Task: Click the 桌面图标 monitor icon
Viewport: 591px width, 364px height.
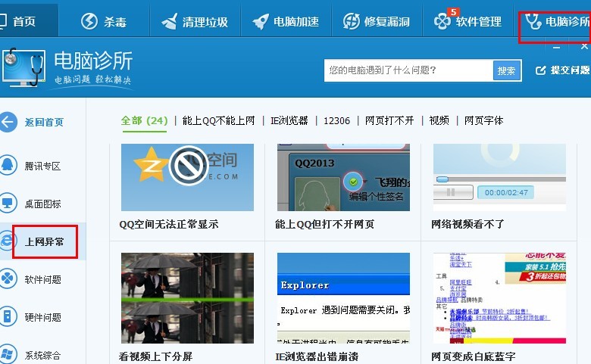Action: [x=8, y=204]
